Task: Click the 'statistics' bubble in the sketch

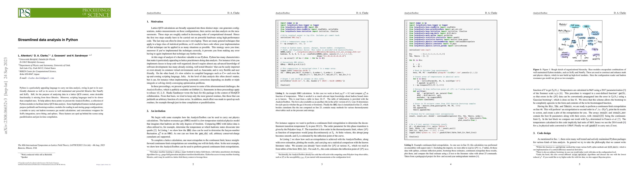Action: pyautogui.click(x=566, y=39)
